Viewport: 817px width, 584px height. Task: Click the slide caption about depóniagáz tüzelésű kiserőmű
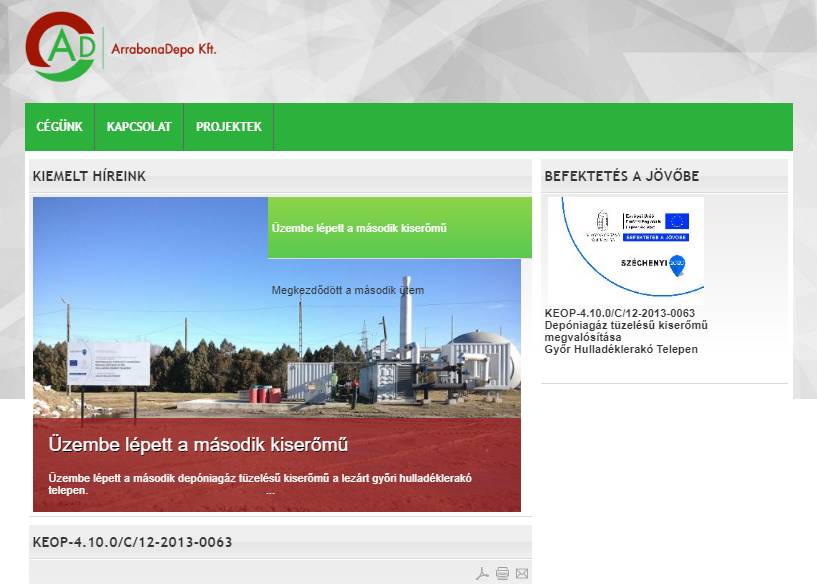(260, 484)
